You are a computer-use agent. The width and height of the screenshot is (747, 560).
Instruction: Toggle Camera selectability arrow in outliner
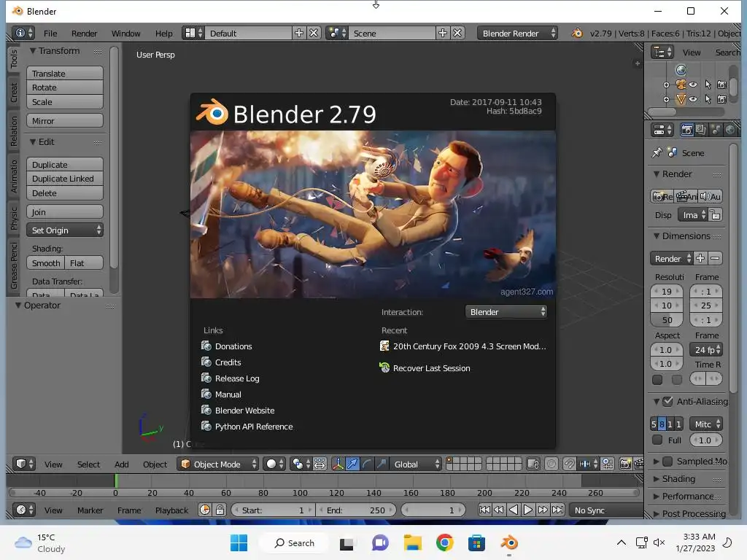708,85
